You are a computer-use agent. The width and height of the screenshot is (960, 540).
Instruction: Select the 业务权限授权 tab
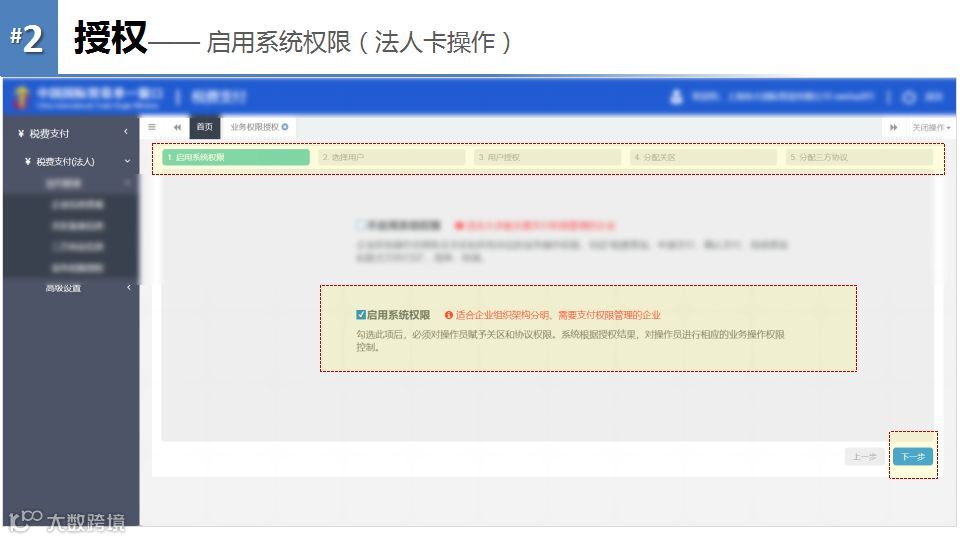(x=255, y=127)
